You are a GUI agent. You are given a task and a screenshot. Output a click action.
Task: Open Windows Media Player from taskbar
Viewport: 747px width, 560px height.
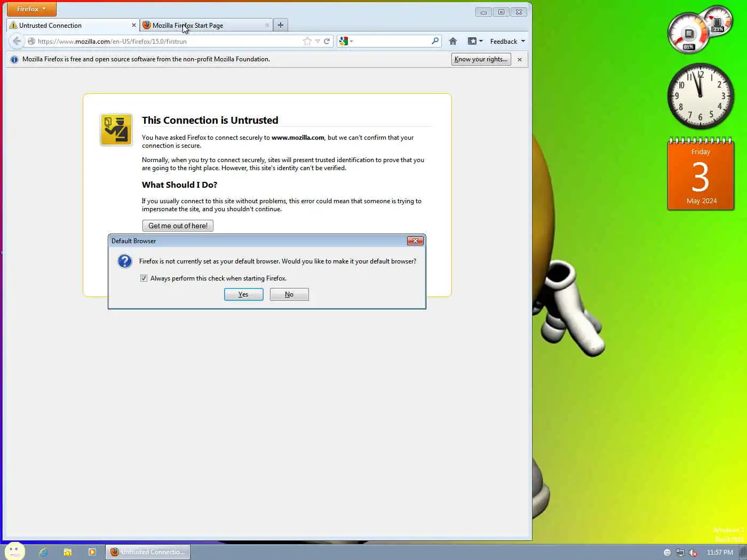pos(92,552)
